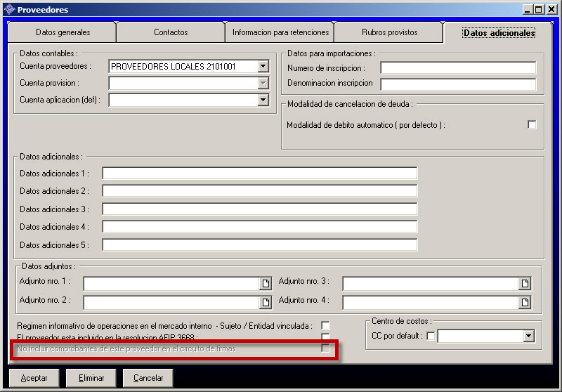This screenshot has width=562, height=392.
Task: Select the Contactos tab
Action: click(171, 32)
